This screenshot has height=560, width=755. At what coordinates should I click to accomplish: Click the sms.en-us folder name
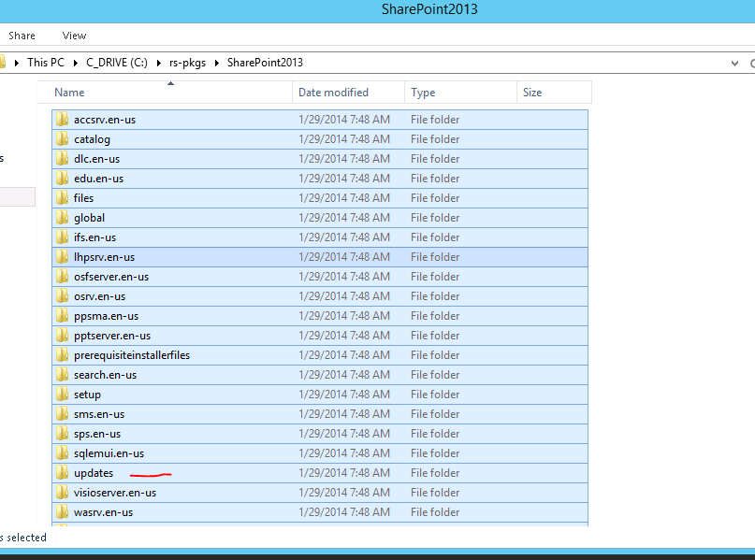pos(99,414)
